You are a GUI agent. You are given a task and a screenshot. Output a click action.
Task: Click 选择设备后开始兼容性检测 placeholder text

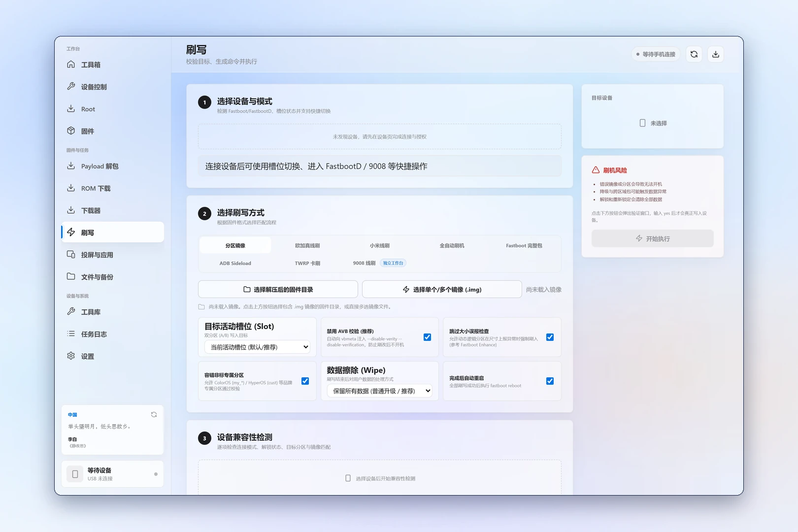[386, 478]
